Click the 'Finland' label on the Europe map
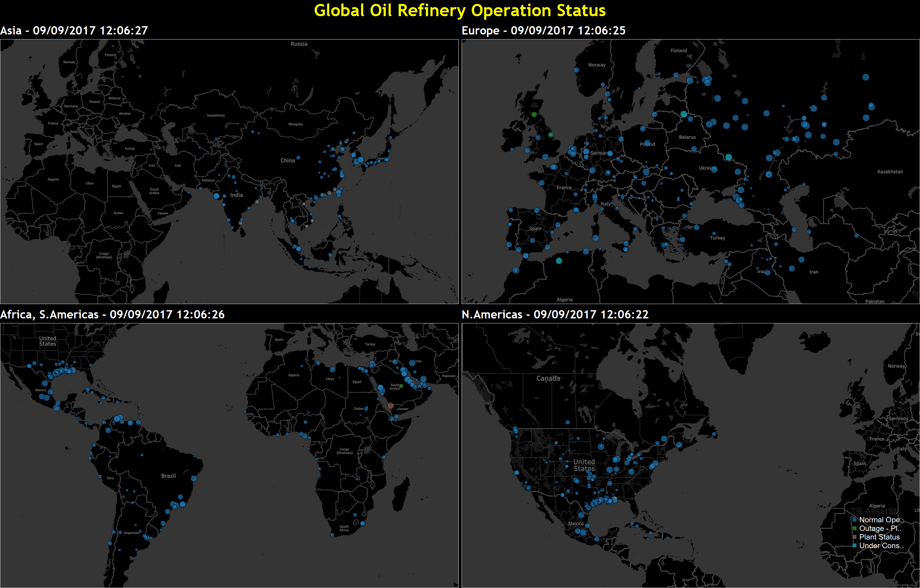920x588 pixels. click(679, 50)
